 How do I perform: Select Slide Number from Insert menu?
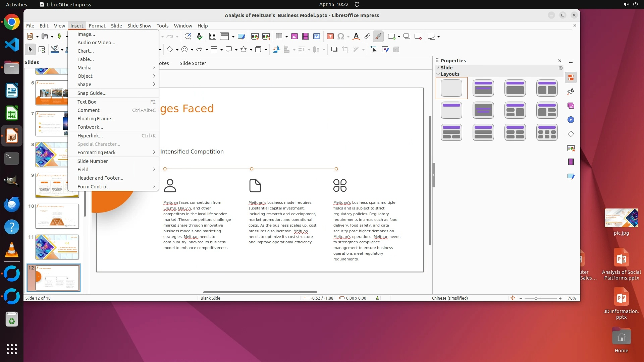point(93,161)
